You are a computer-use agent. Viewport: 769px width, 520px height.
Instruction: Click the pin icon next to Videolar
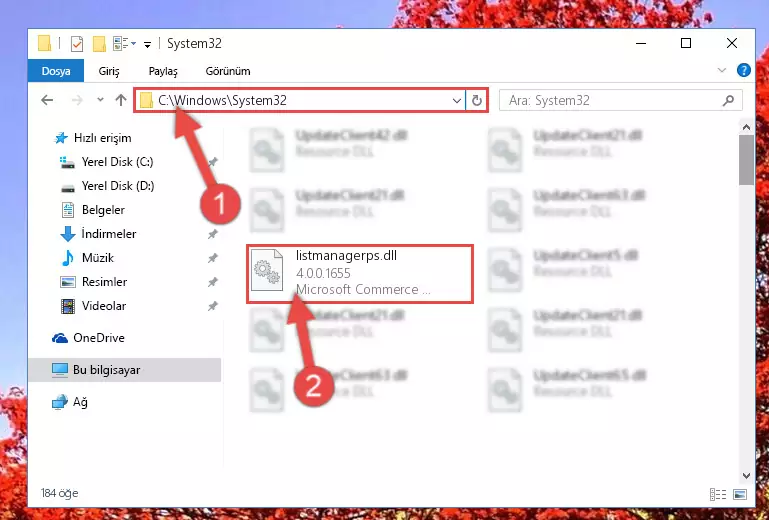coord(212,306)
